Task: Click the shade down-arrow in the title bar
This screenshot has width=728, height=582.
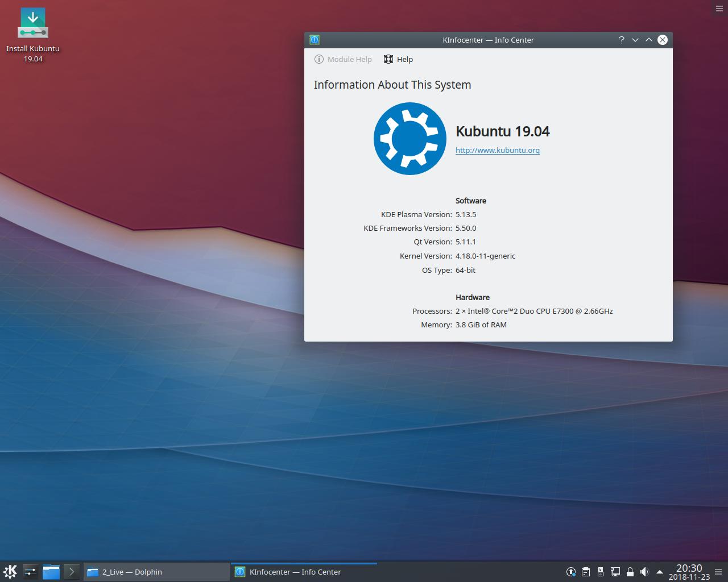Action: (x=635, y=40)
